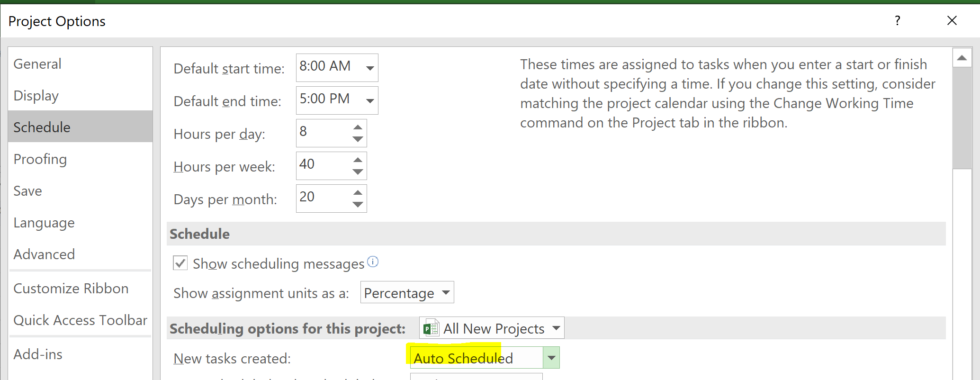Click the Days per month input field

point(323,198)
